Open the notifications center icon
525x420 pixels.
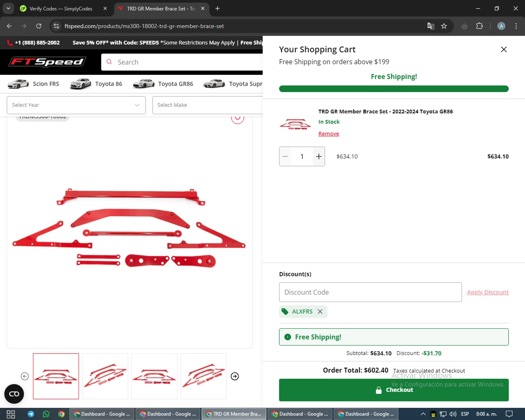[509, 414]
